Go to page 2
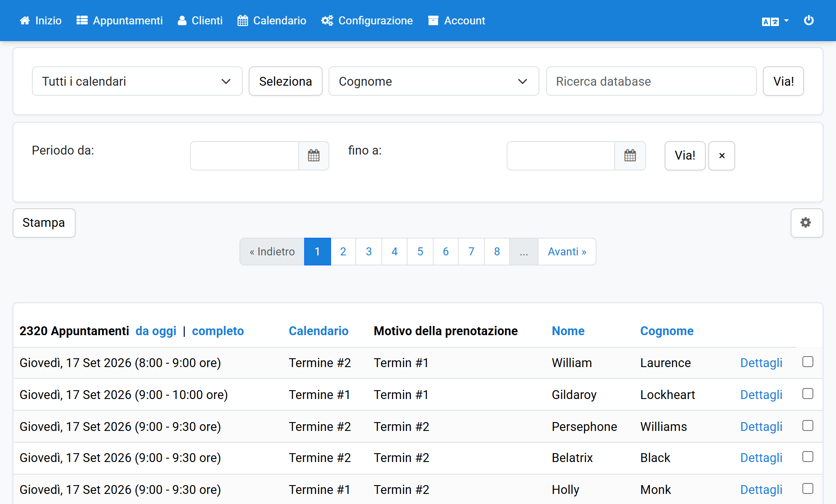The width and height of the screenshot is (836, 504). point(343,252)
